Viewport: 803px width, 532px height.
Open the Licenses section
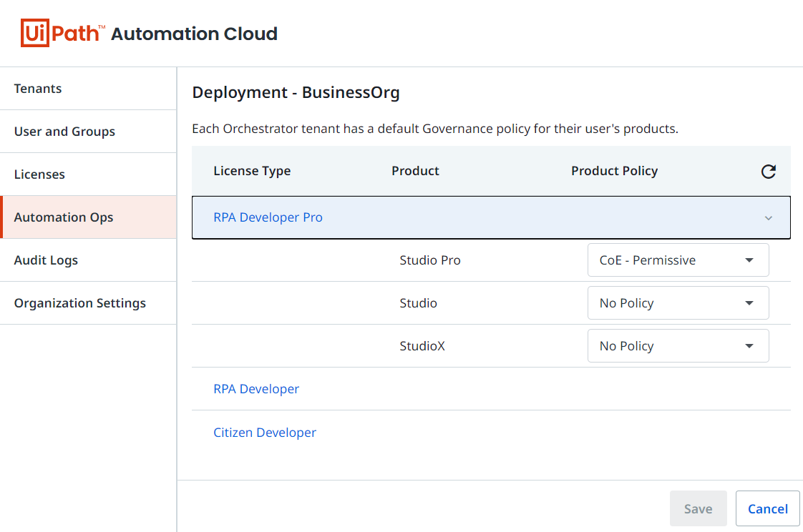pyautogui.click(x=88, y=174)
